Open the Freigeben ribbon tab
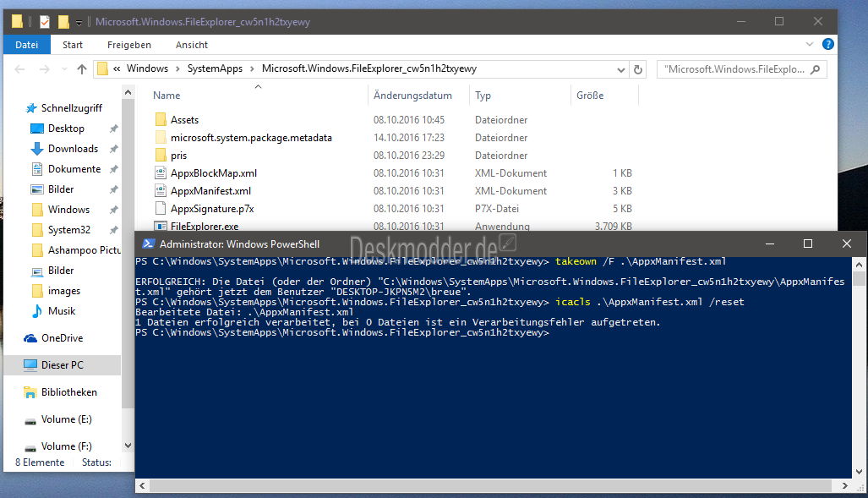This screenshot has width=868, height=498. (x=129, y=45)
